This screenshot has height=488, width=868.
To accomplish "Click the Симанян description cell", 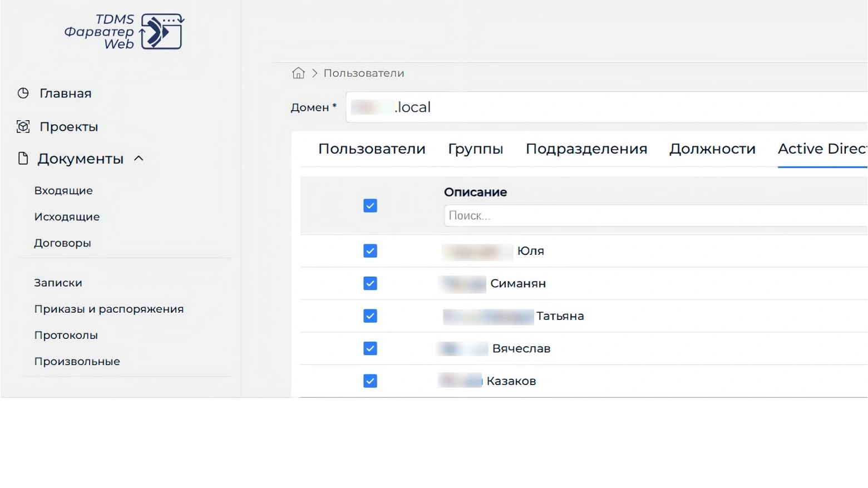I will tap(492, 283).
